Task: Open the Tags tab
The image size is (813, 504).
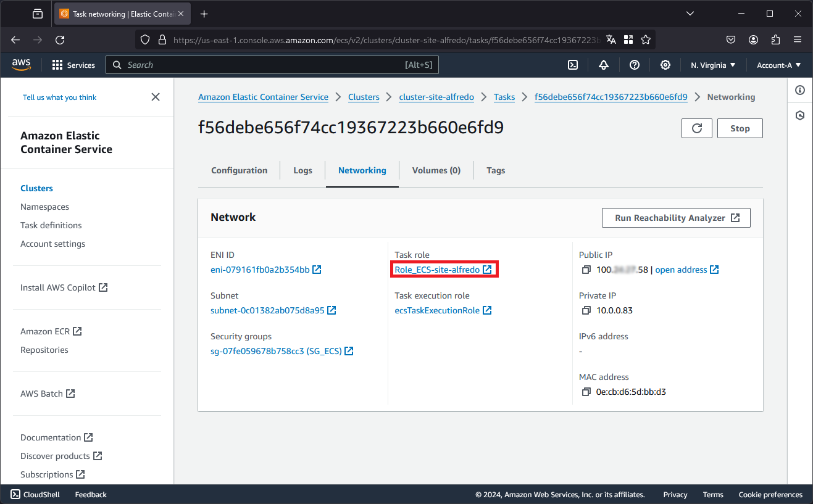Action: [x=496, y=170]
